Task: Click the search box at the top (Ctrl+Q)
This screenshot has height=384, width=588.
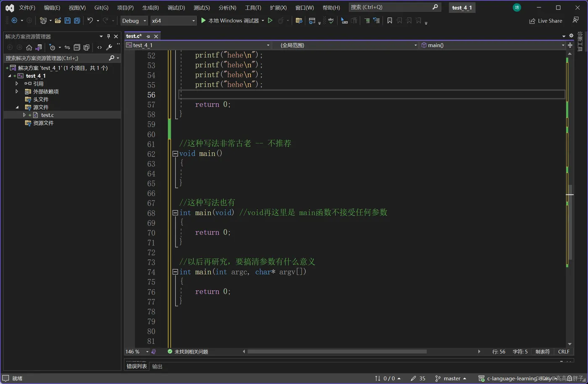Action: tap(394, 7)
